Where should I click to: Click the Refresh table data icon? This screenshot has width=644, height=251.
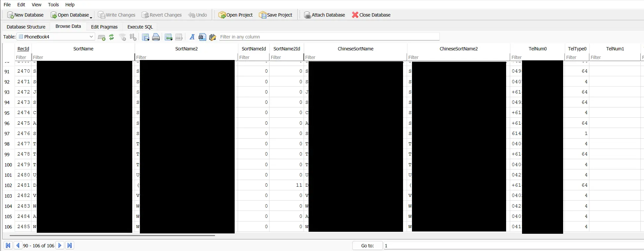(111, 37)
